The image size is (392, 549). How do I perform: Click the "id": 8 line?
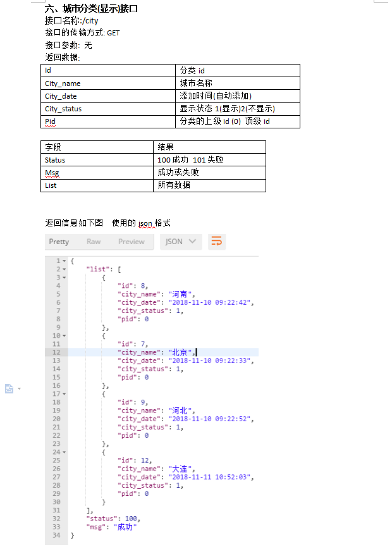click(133, 286)
